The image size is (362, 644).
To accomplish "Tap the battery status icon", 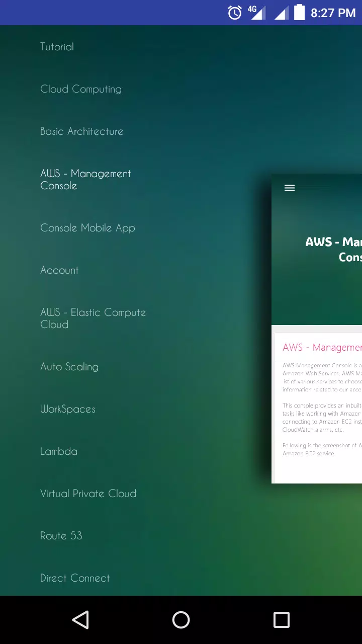I will coord(300,12).
